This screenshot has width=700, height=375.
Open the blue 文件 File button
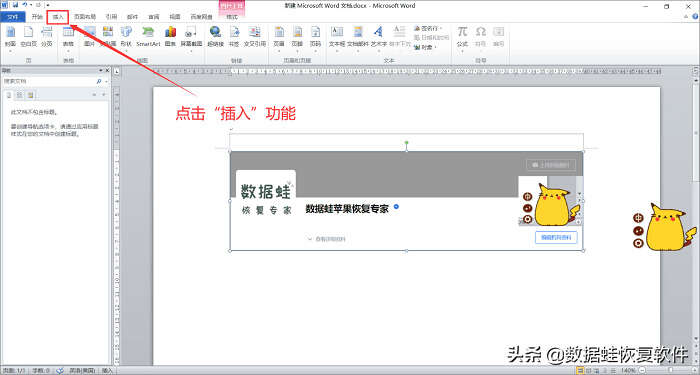[x=12, y=17]
